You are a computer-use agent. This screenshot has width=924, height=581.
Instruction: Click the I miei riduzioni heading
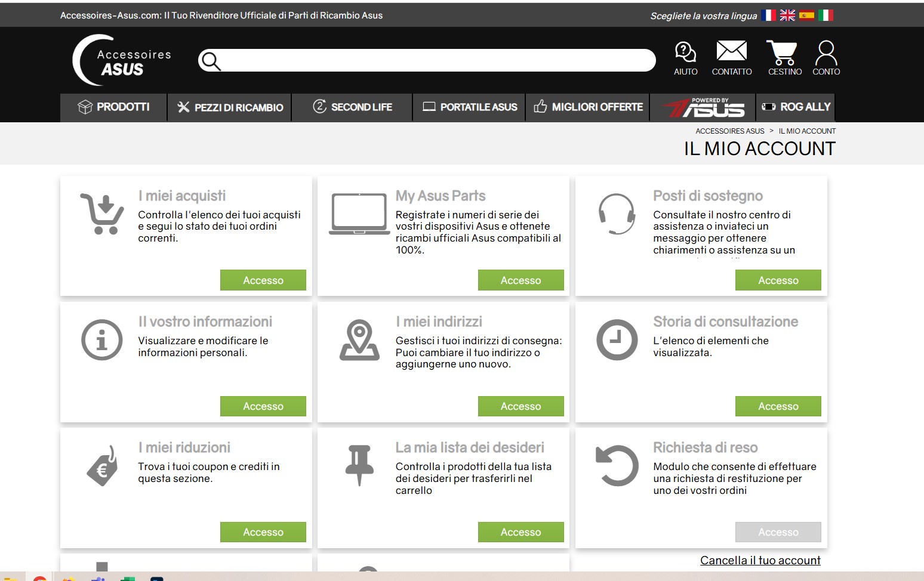(x=184, y=447)
